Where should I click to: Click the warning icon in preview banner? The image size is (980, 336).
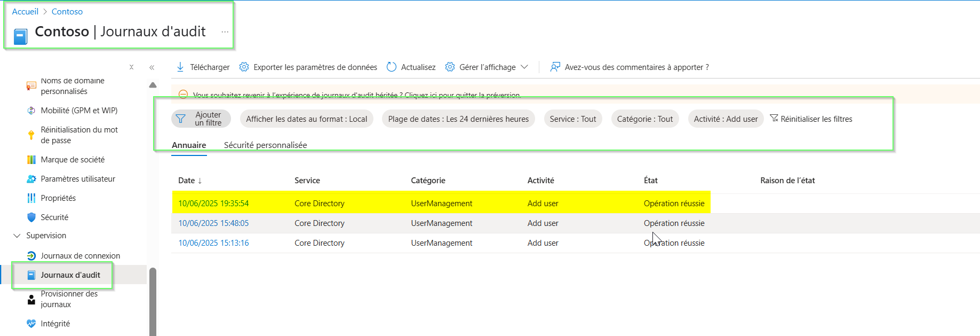[183, 95]
